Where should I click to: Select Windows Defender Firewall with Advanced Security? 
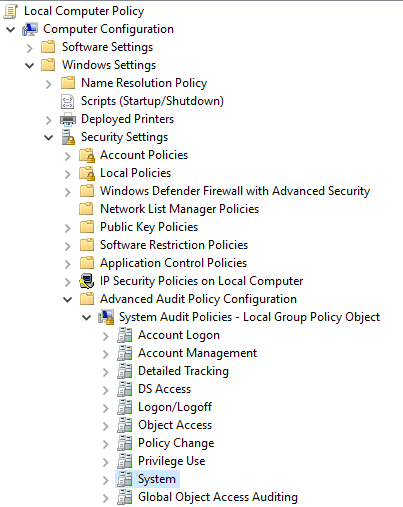click(235, 191)
